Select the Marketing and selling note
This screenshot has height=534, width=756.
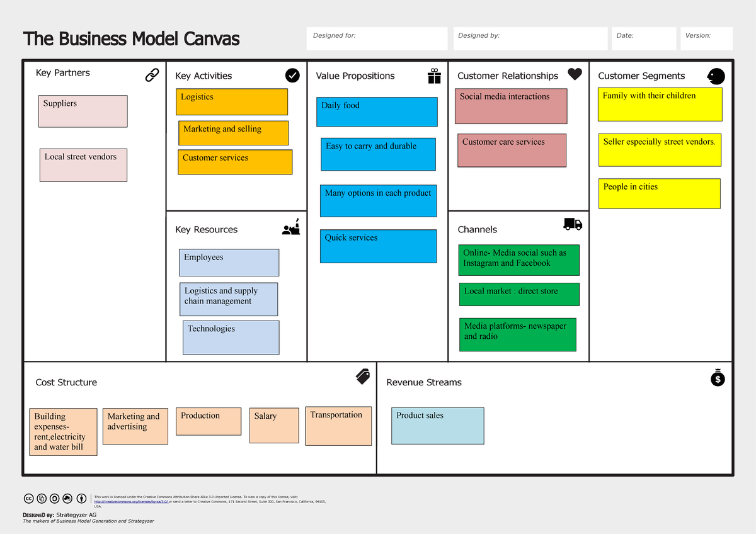[234, 133]
